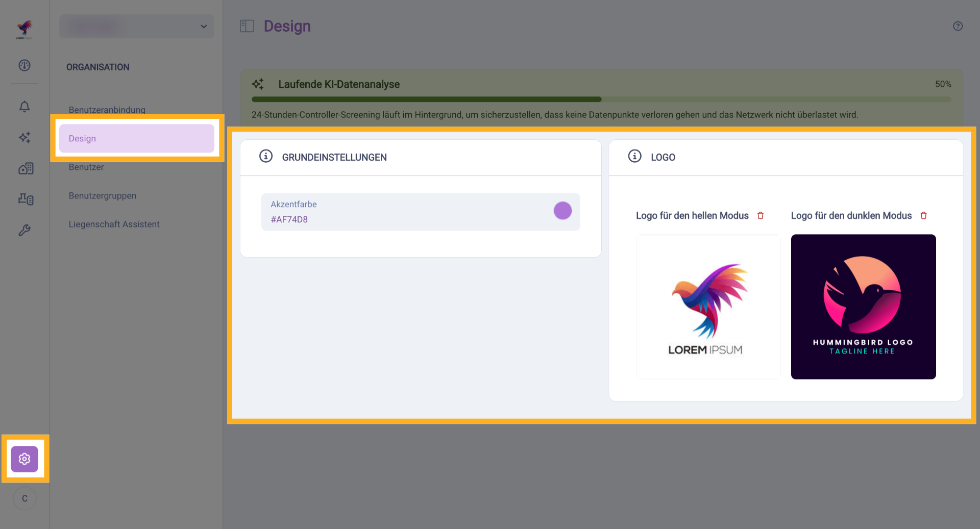This screenshot has height=529, width=980.
Task: Open the AI sparkle icon in sidebar
Action: tap(24, 137)
